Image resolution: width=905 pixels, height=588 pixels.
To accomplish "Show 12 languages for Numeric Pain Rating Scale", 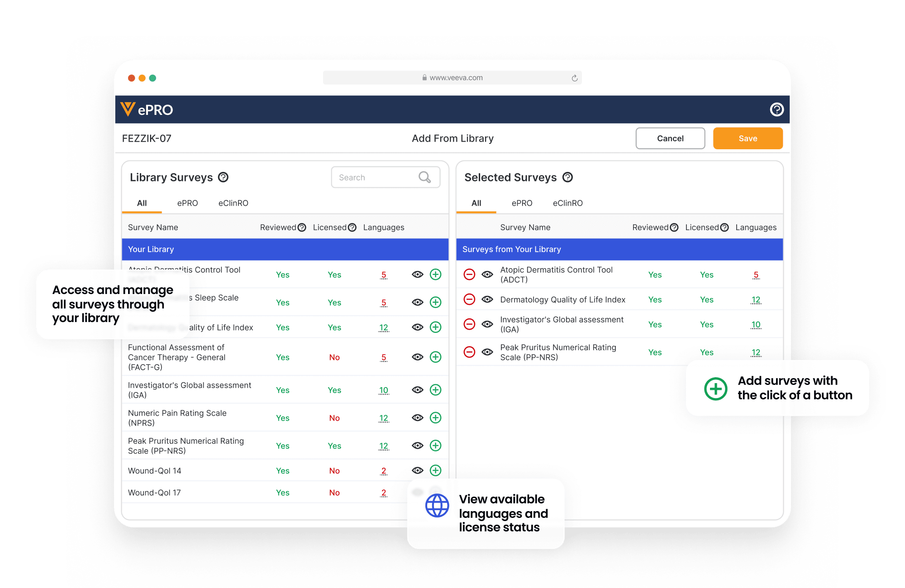I will [384, 418].
